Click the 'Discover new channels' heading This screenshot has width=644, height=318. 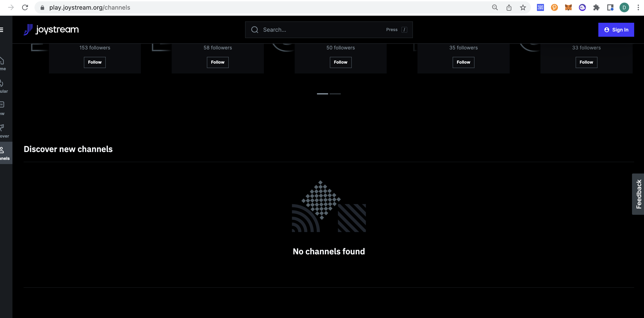coord(68,149)
